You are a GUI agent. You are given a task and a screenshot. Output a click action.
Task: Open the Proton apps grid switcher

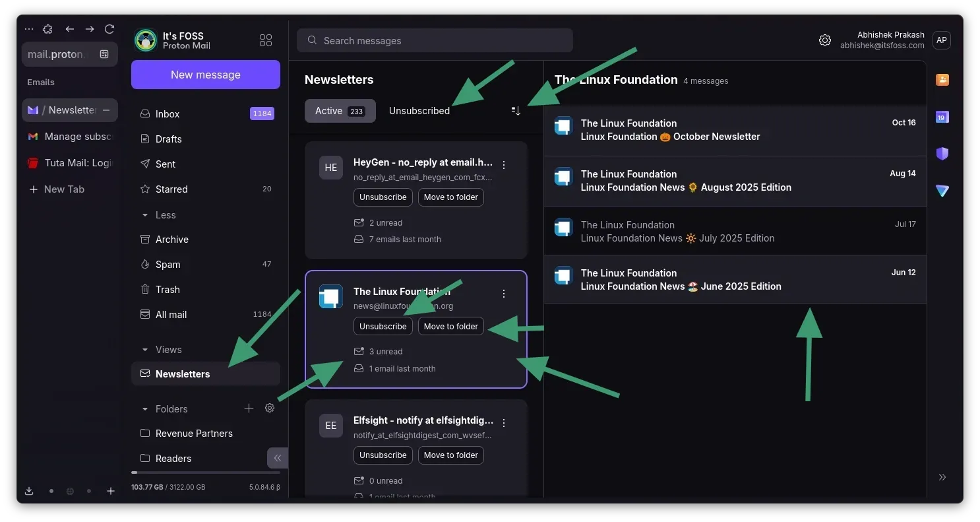266,41
